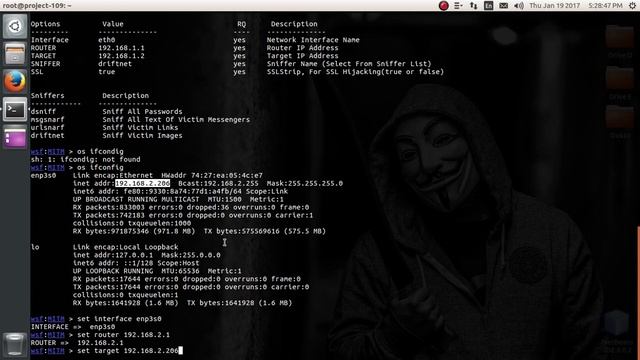The height and width of the screenshot is (360, 640).
Task: Click the 'os ifconfig' command line
Action: [100, 167]
